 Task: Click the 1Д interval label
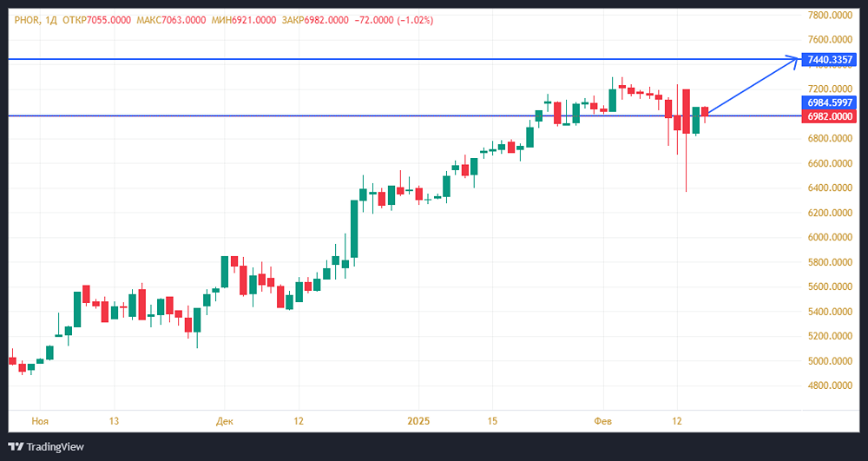pyautogui.click(x=49, y=19)
